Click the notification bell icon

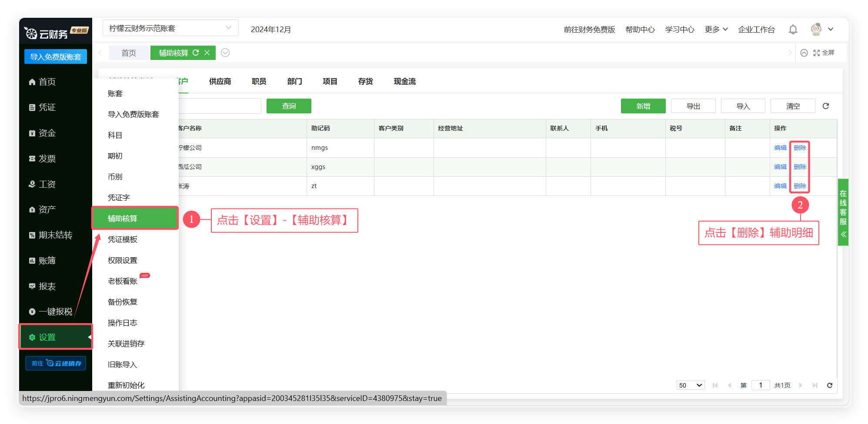click(793, 30)
